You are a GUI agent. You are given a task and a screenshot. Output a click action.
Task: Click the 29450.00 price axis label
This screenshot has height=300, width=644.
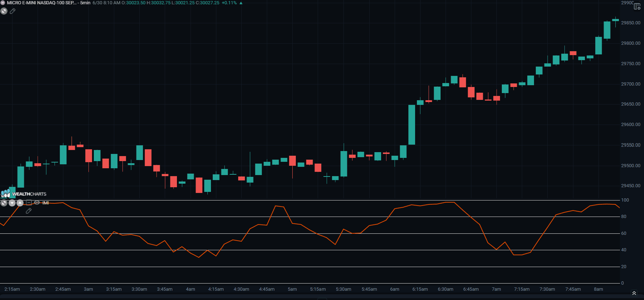tap(630, 186)
